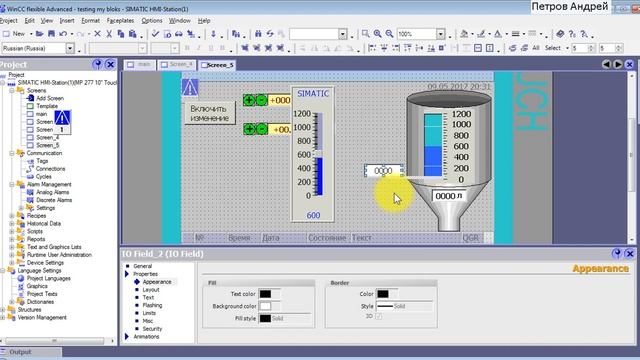The width and height of the screenshot is (640, 360).
Task: Choose the Text color swatch
Action: click(x=265, y=293)
